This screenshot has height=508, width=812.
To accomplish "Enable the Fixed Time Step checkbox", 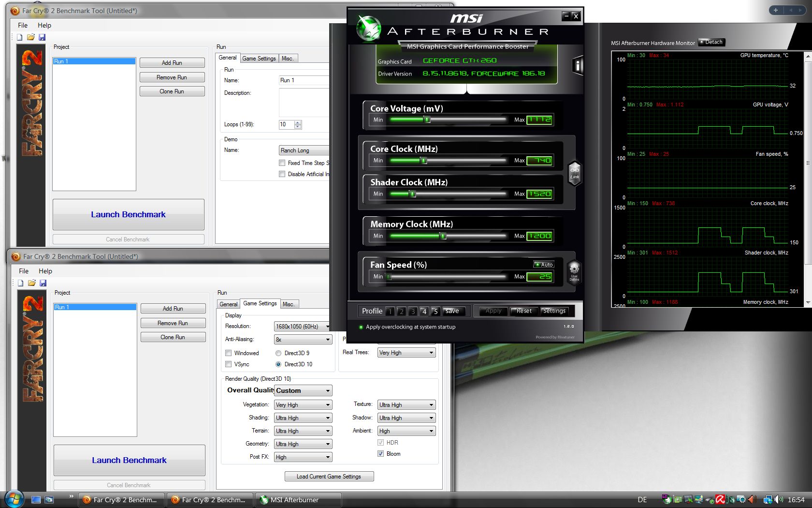I will [x=282, y=163].
